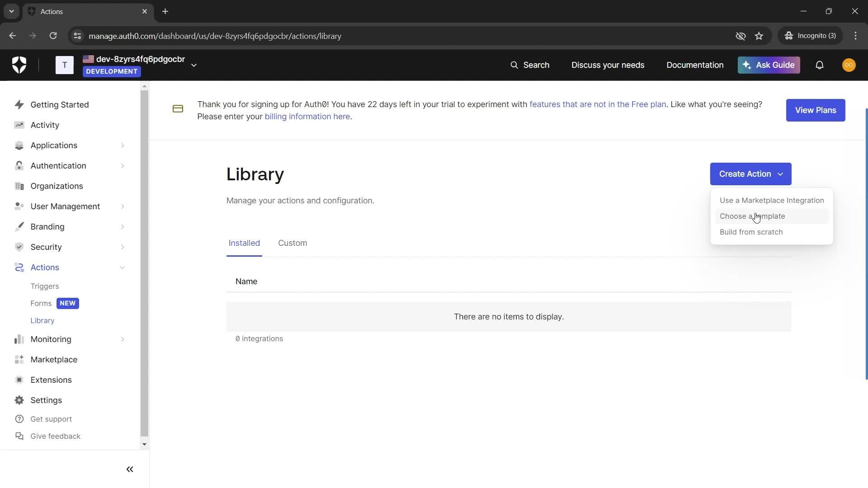Open features not in Free plan link
Viewport: 868px width, 488px height.
point(597,104)
